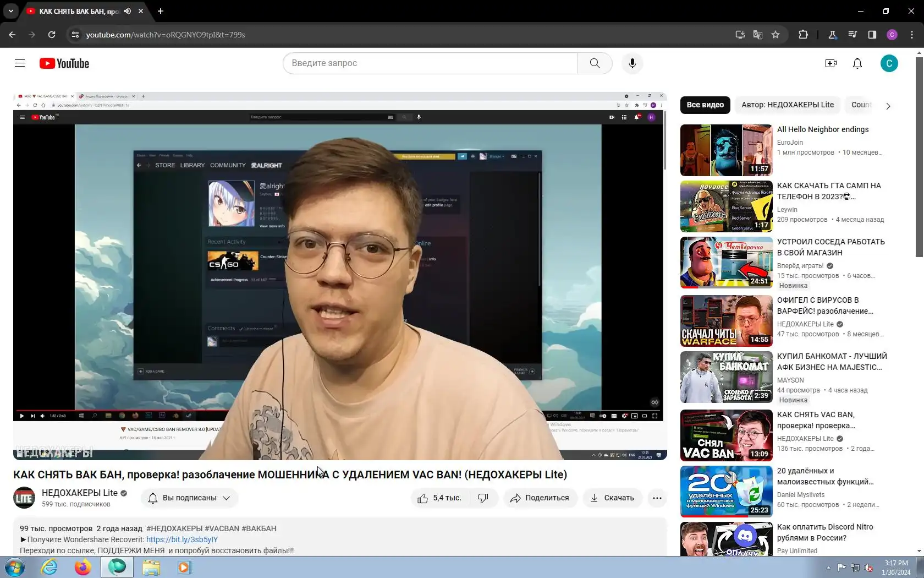Click the #НЕДОХАКЕРЫ hashtag
This screenshot has width=924, height=578.
pos(174,528)
